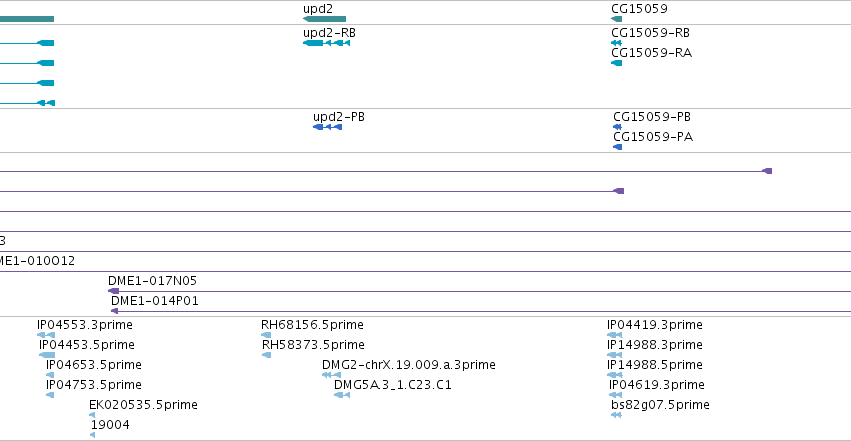Click the IP04419.3prime EST label

point(655,325)
